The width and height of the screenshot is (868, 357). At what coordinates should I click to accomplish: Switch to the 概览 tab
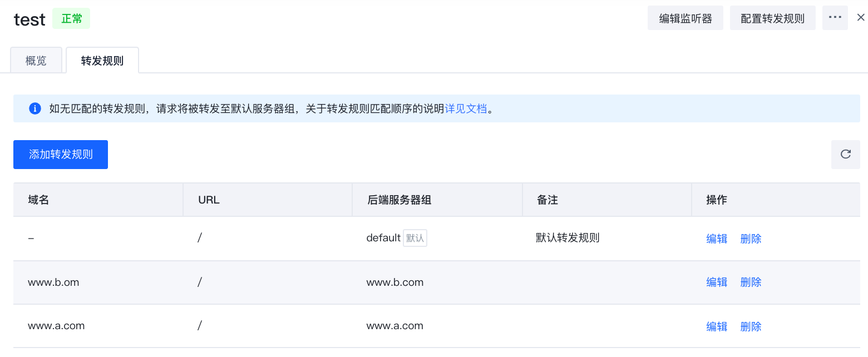[36, 61]
